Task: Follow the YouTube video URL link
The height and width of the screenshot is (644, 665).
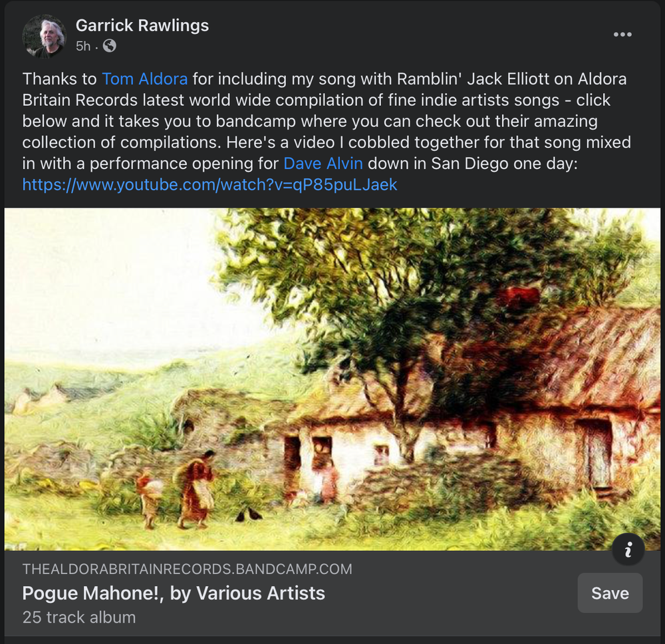Action: (x=209, y=184)
